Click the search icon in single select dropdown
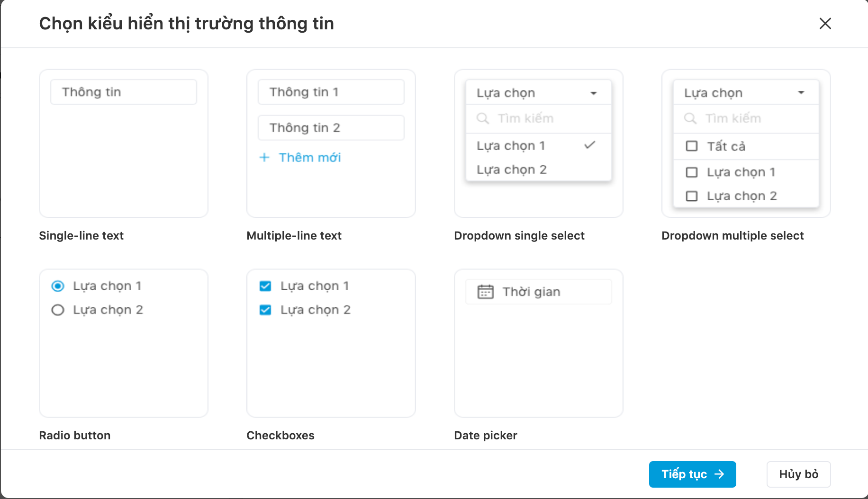The width and height of the screenshot is (868, 499). 482,118
